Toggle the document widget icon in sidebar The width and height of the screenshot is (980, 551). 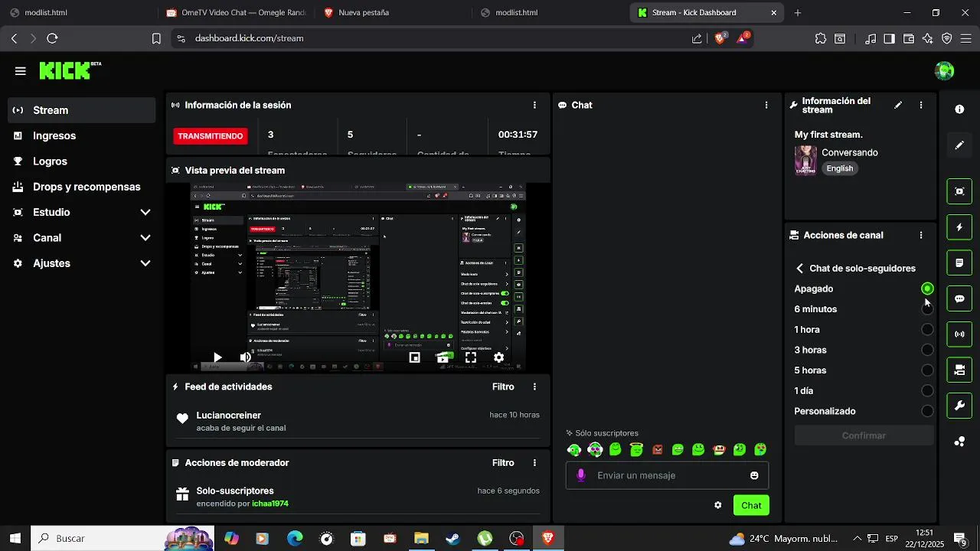pos(959,263)
